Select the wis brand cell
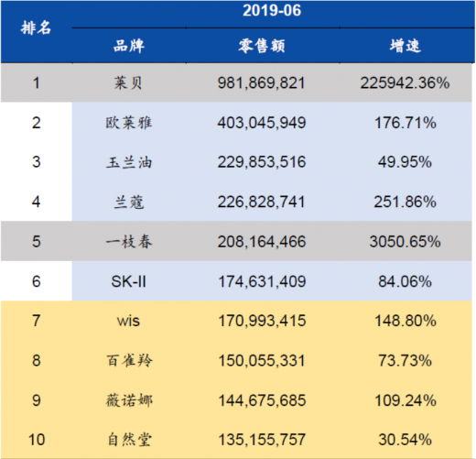 click(128, 321)
